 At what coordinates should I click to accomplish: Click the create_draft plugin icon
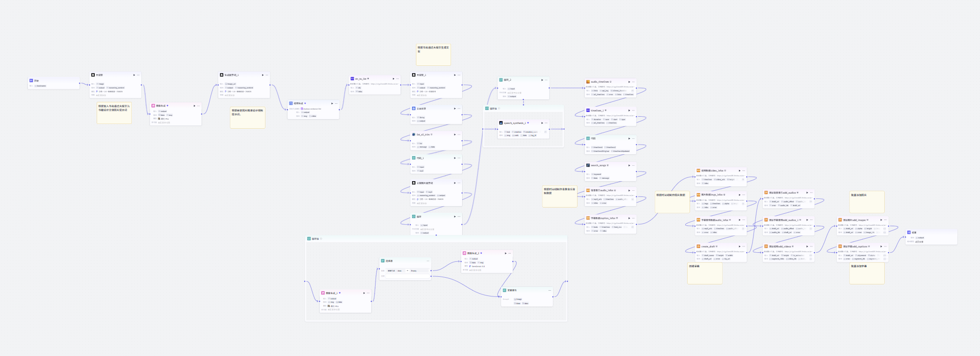click(698, 246)
